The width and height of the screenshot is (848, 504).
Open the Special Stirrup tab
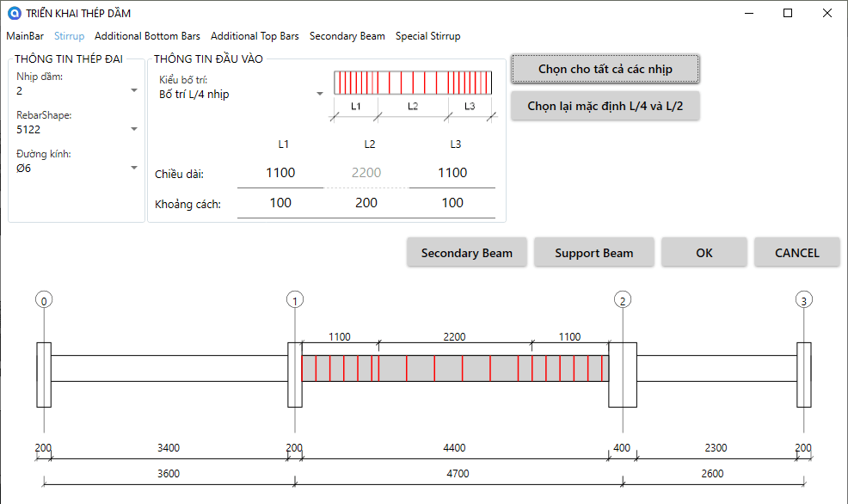click(x=427, y=36)
